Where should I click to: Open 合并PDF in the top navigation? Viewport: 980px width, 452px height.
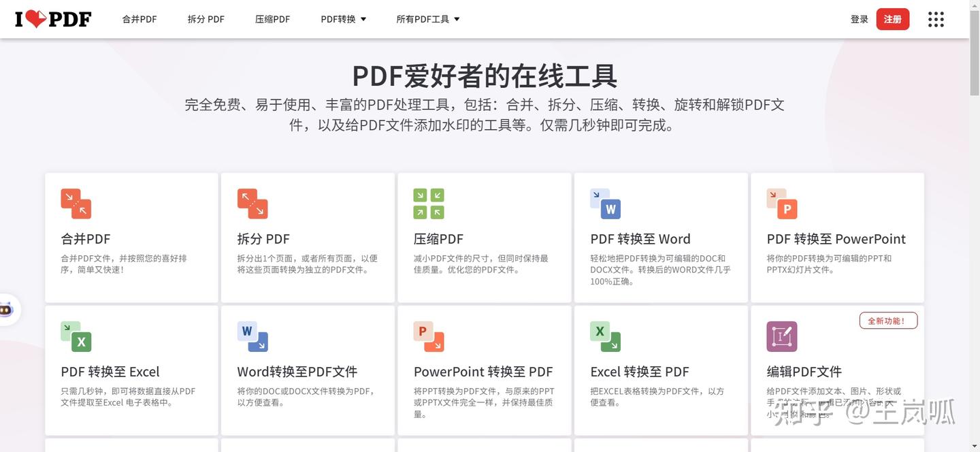click(140, 19)
